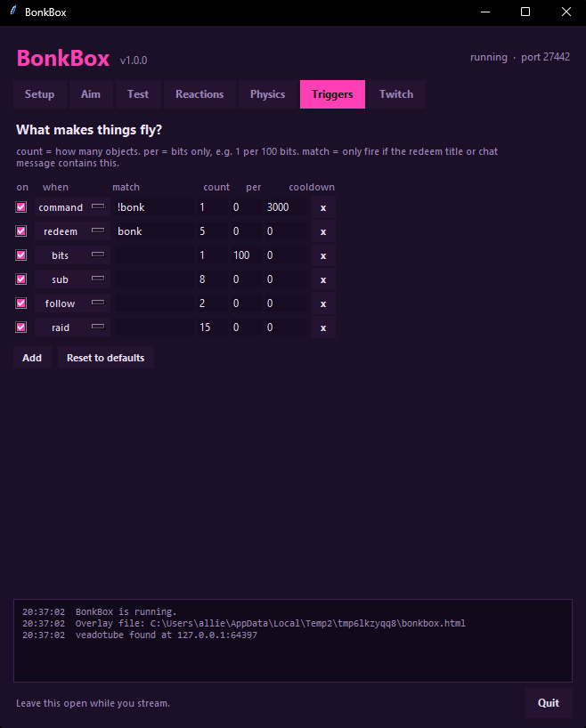Click the 'running · port 27442' status text
Viewport: 586px width, 728px height.
coord(520,57)
